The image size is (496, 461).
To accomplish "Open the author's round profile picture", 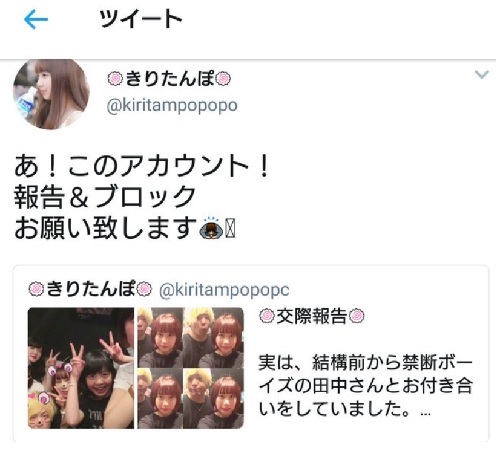I will [x=51, y=94].
